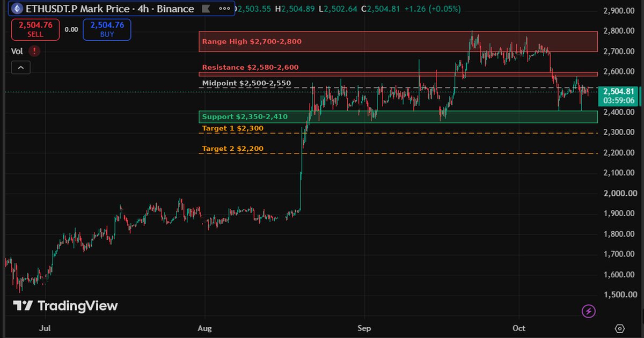The image size is (644, 338).
Task: Click the 2,900.00 price axis label
Action: 619,11
